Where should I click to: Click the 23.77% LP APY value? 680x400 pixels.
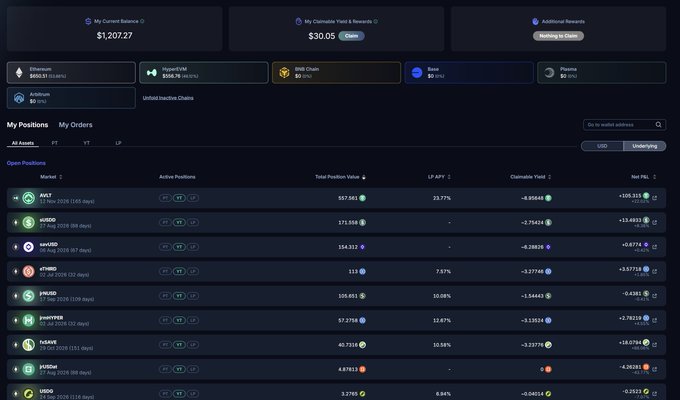[x=442, y=198]
